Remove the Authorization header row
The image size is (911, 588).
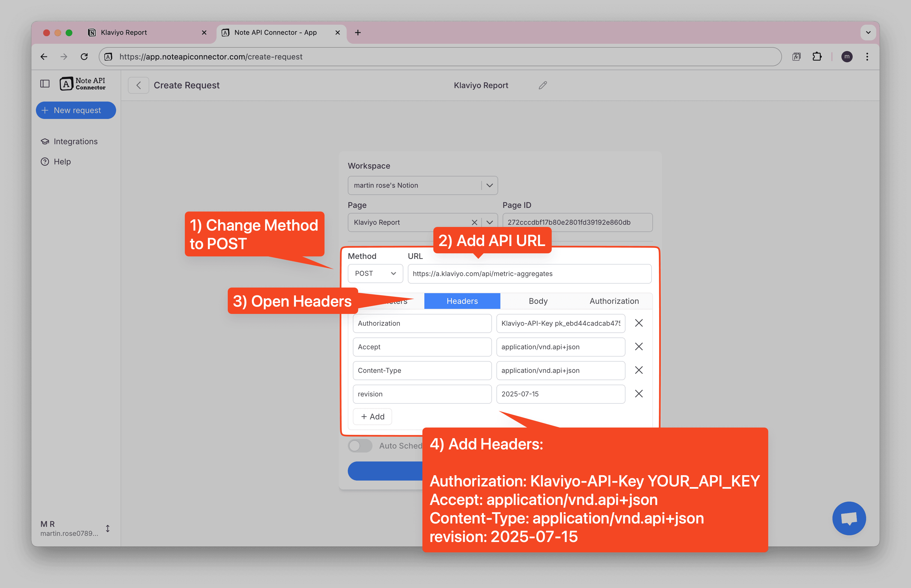click(638, 323)
